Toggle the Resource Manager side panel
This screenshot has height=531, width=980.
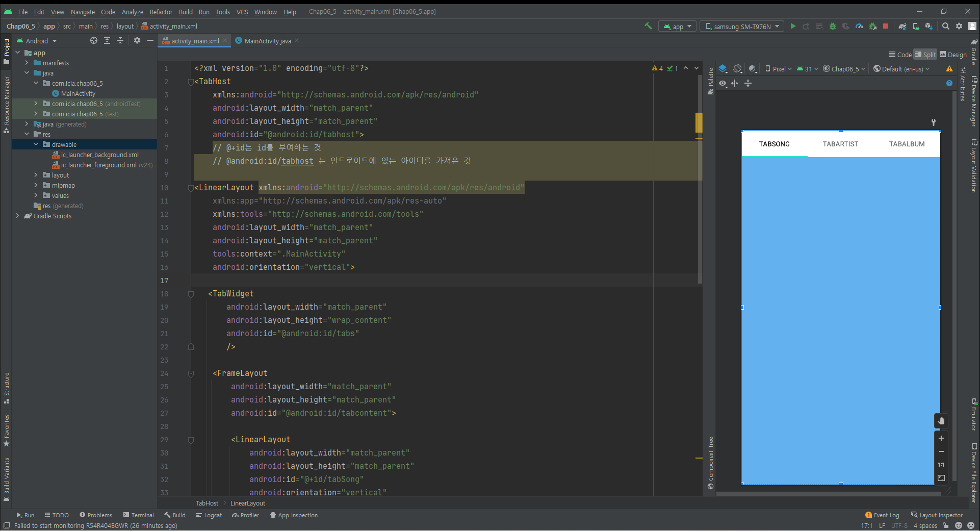coord(6,105)
